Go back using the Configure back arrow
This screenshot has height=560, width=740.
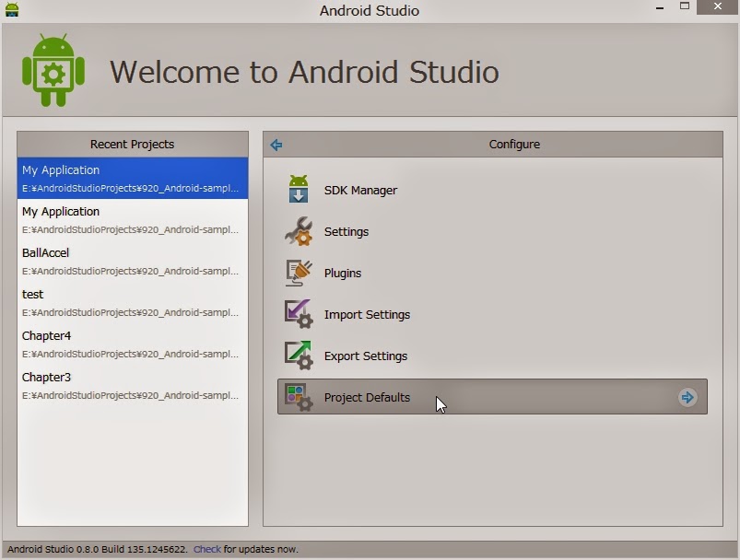276,145
